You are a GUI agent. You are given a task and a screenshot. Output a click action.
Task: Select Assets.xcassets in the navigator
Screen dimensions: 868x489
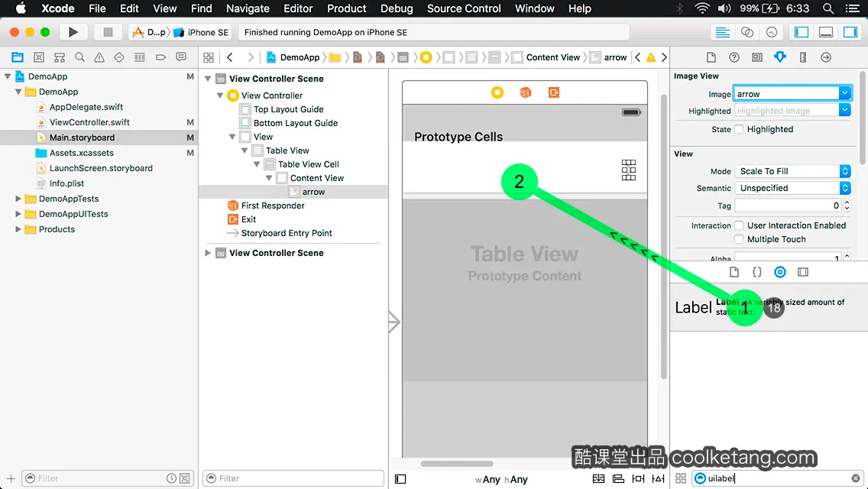(x=81, y=153)
